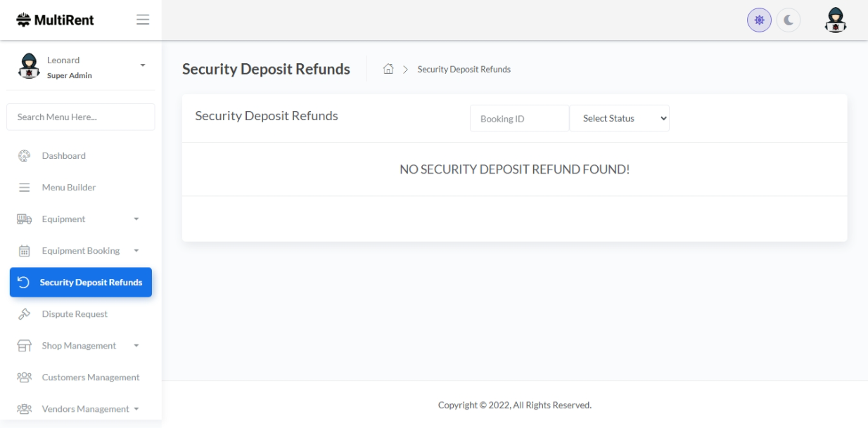Click the Customers Management people icon
The height and width of the screenshot is (428, 868).
coord(24,377)
